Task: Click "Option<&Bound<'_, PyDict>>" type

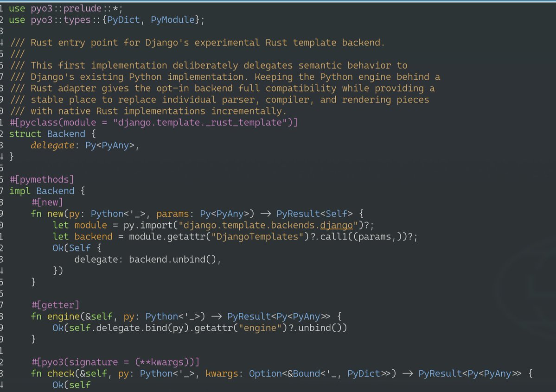Action: coord(320,373)
